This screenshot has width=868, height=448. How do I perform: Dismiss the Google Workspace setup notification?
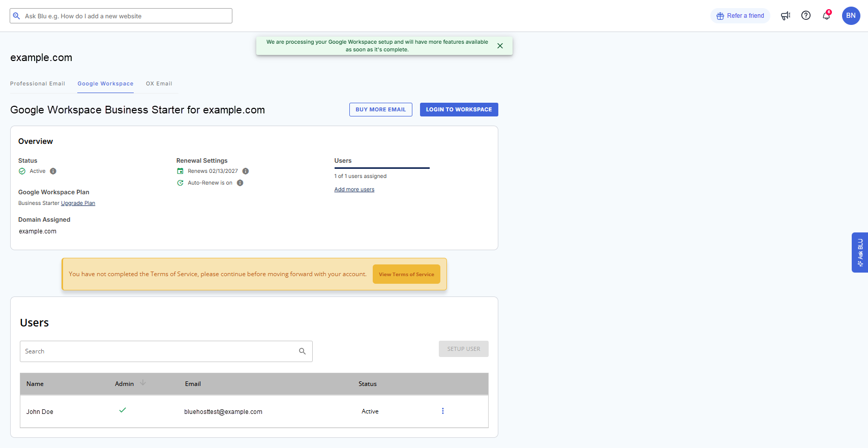tap(500, 46)
